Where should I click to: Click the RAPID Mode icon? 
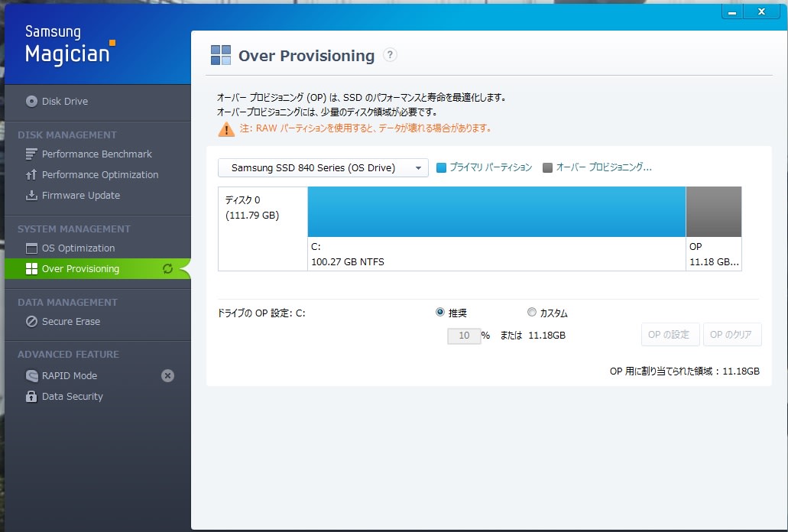31,376
